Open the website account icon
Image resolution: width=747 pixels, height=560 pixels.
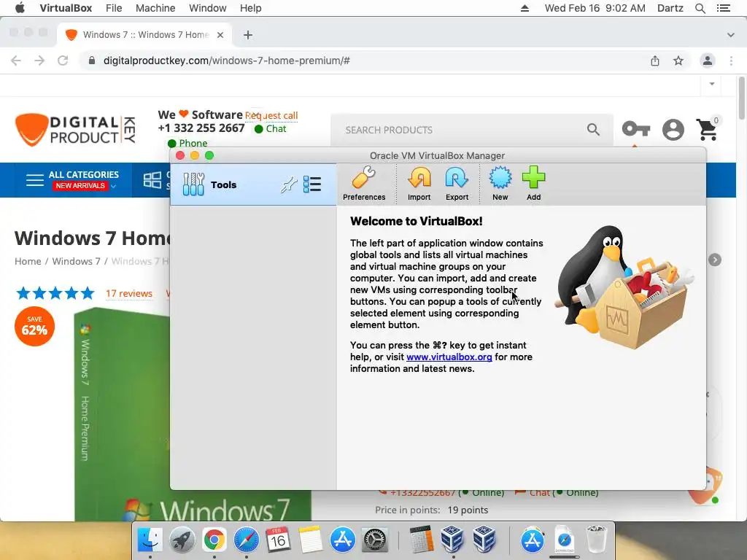pyautogui.click(x=673, y=130)
